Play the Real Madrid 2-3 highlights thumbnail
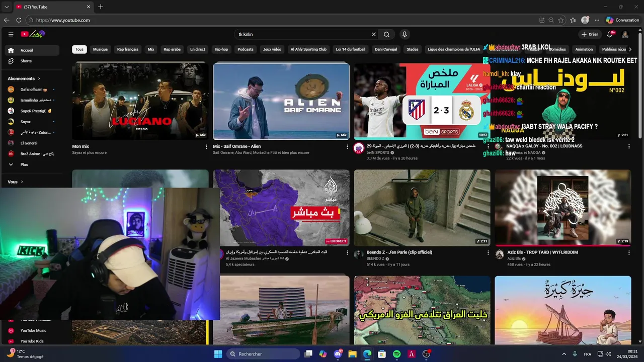 pyautogui.click(x=422, y=101)
